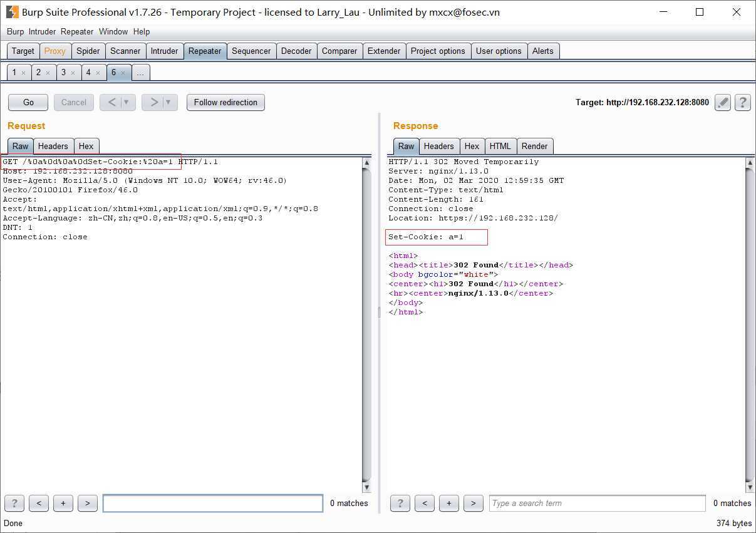Image resolution: width=756 pixels, height=533 pixels.
Task: Edit target with the pencil icon
Action: tap(723, 102)
